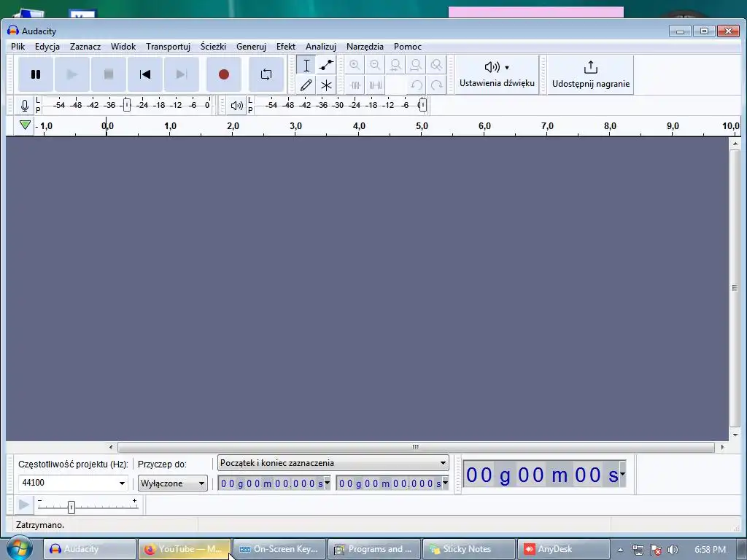Open the Widok menu
The height and width of the screenshot is (560, 747).
[x=123, y=46]
